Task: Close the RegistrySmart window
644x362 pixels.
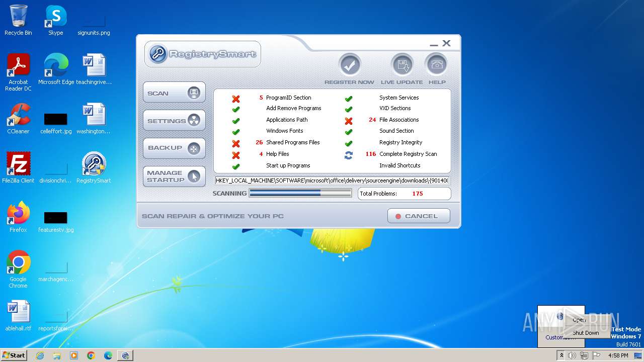Action: tap(446, 44)
